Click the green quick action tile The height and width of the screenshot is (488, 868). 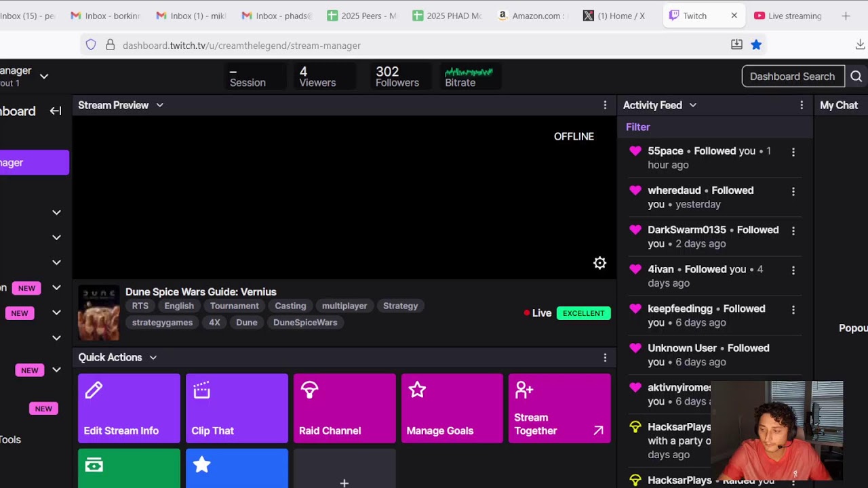129,468
